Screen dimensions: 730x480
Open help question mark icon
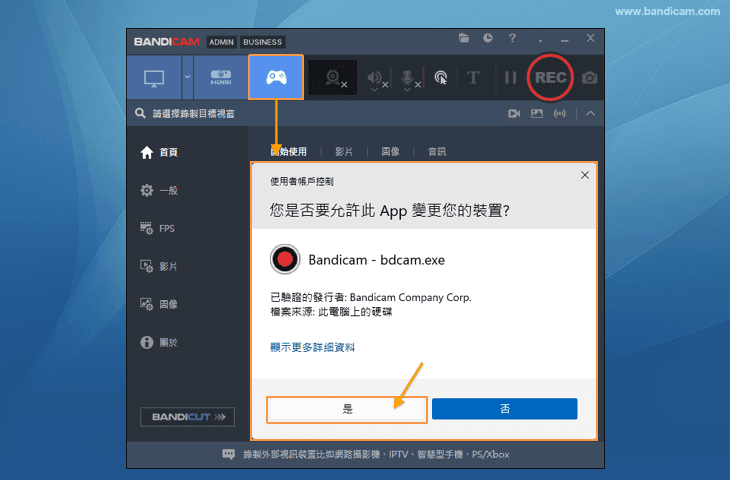click(x=512, y=38)
